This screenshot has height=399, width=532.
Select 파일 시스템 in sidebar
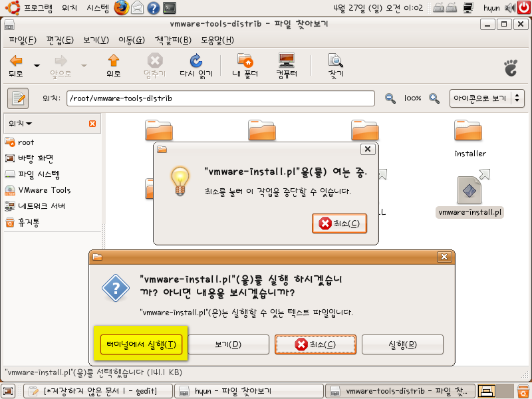pyautogui.click(x=33, y=174)
